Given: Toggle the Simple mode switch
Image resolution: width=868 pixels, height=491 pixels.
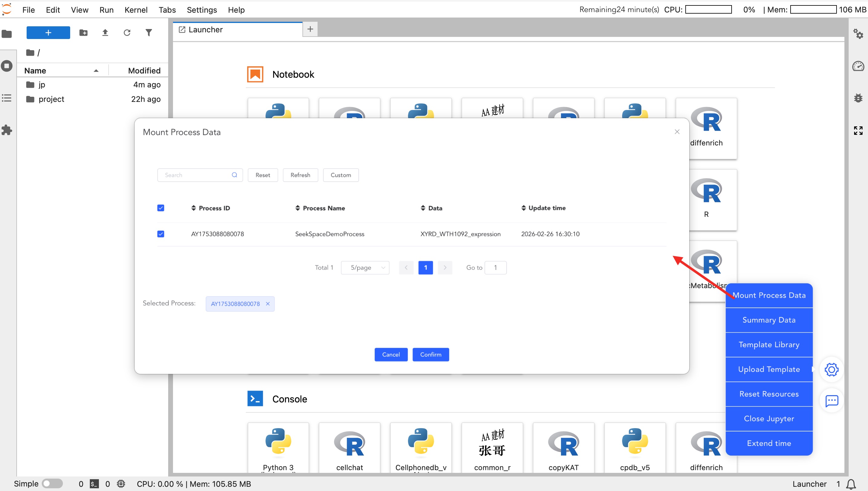Looking at the screenshot, I should pos(52,483).
